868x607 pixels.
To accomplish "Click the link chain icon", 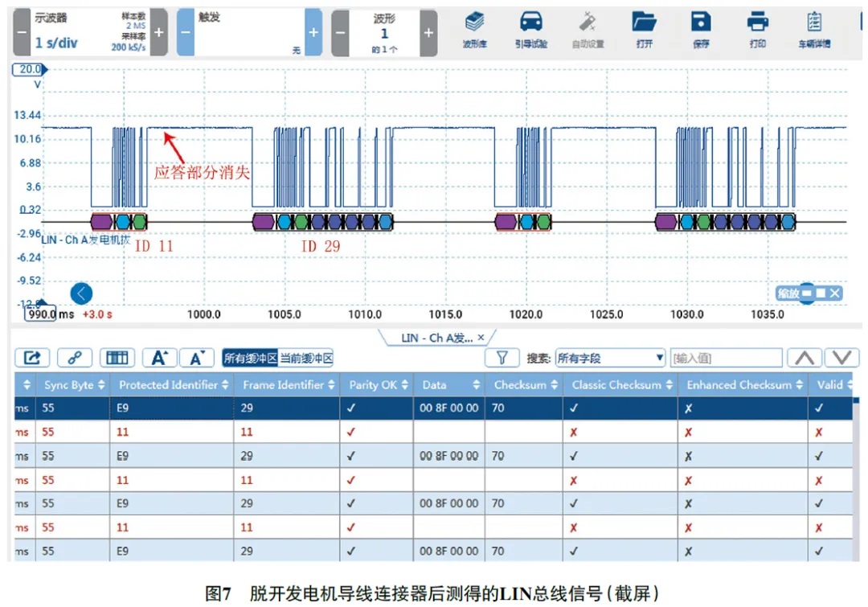I will pyautogui.click(x=75, y=358).
